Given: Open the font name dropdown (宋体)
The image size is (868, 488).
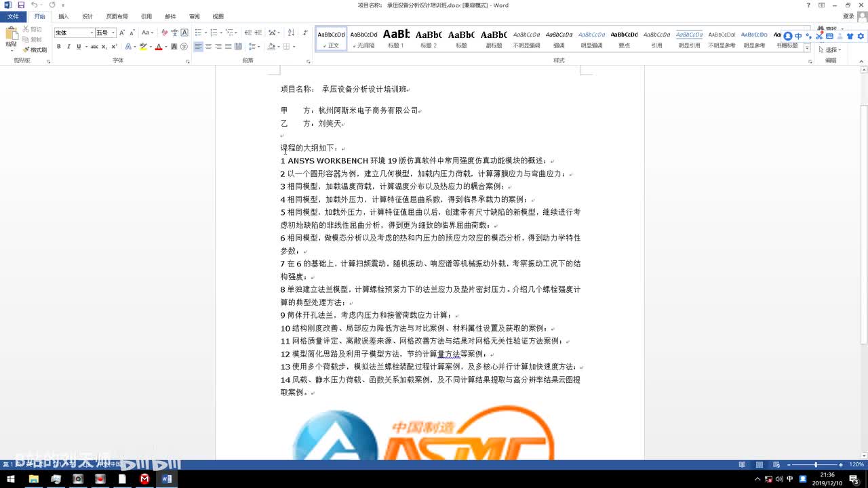Looking at the screenshot, I should pyautogui.click(x=92, y=33).
